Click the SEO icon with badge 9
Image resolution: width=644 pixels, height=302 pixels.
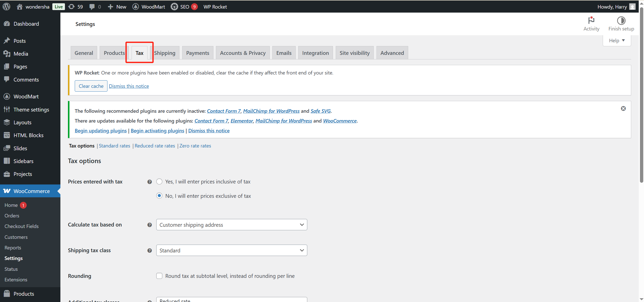pyautogui.click(x=174, y=7)
